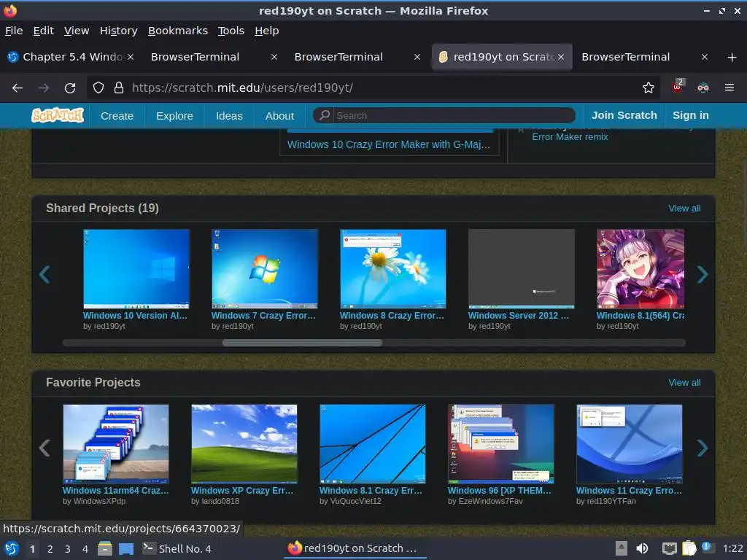This screenshot has height=560, width=747.
Task: Open Windows XP Crazy Error thumbnail
Action: coord(244,444)
